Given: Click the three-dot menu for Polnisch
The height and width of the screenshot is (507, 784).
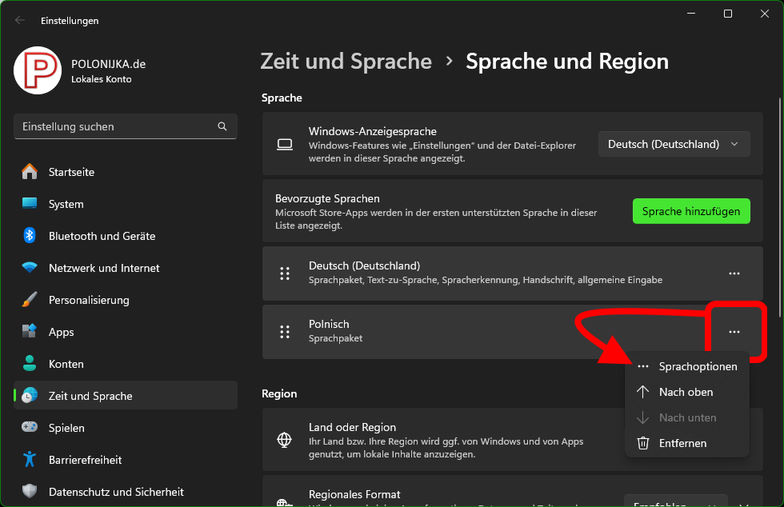Looking at the screenshot, I should pos(734,331).
